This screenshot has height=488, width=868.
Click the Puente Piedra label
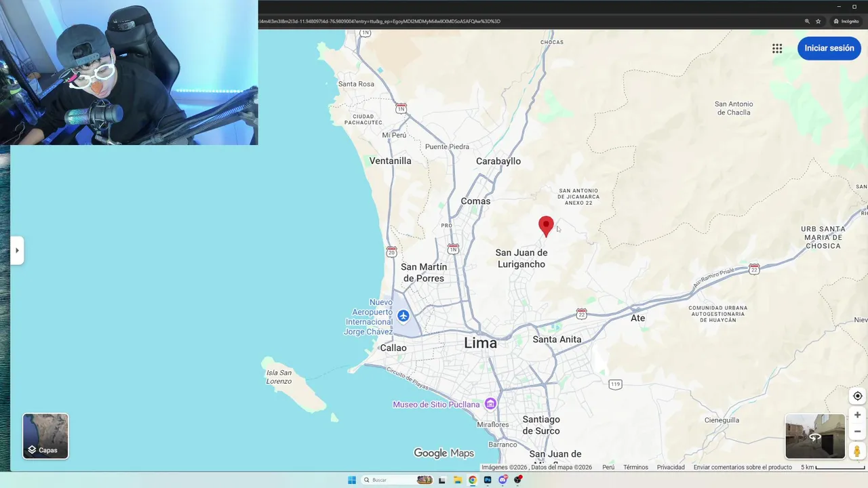click(447, 146)
